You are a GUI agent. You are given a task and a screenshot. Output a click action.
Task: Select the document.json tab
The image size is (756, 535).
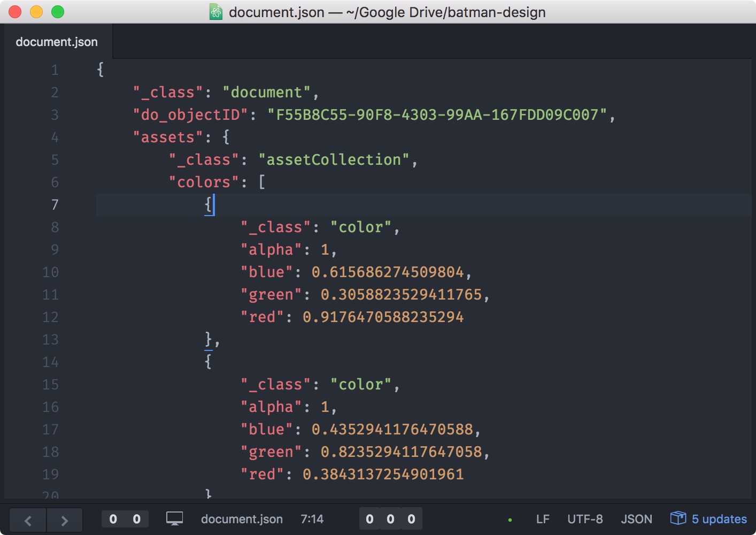pos(57,41)
